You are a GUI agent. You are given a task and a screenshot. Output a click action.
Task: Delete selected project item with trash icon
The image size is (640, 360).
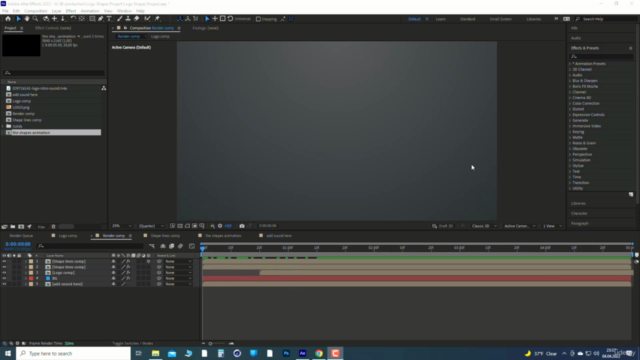coord(53,227)
